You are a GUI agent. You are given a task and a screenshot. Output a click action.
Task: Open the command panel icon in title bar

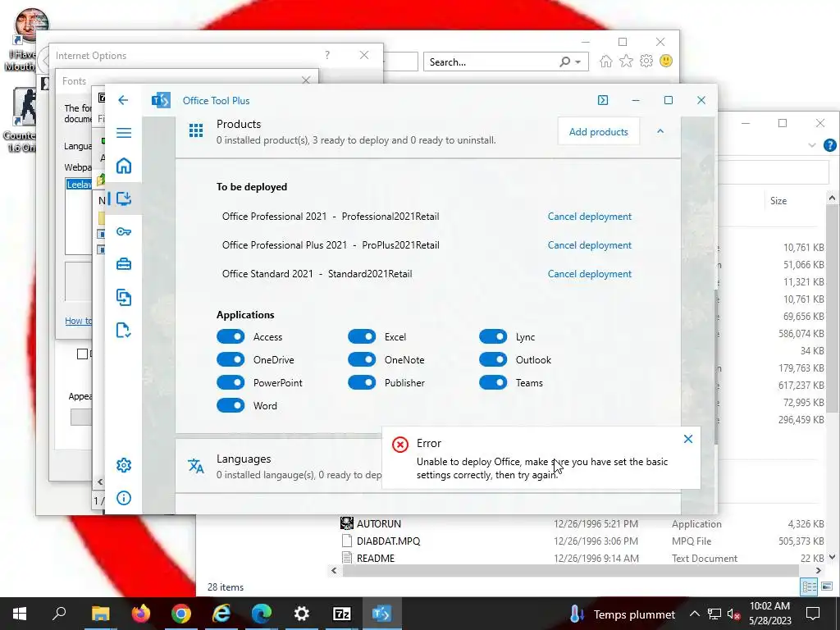coord(603,100)
